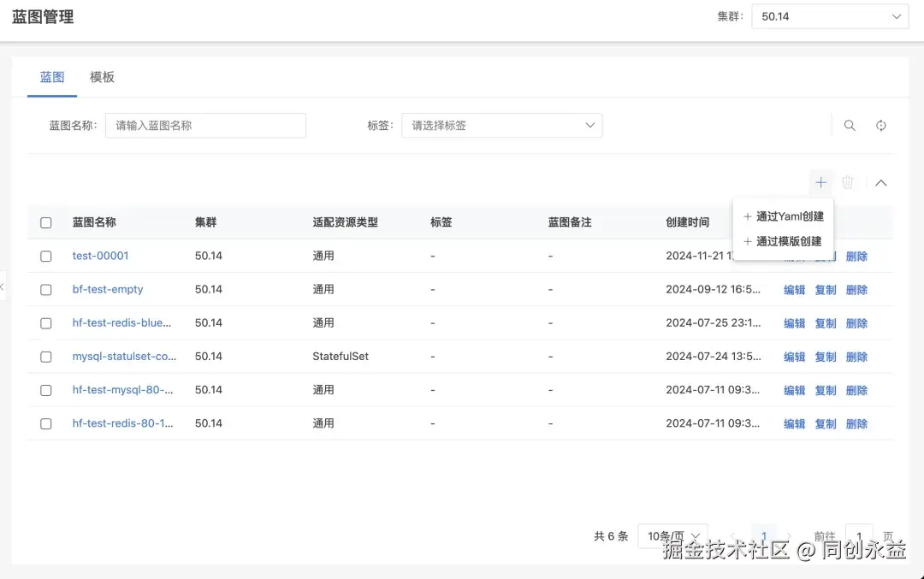Collapse the toolbar using the chevron icon

coord(880,182)
